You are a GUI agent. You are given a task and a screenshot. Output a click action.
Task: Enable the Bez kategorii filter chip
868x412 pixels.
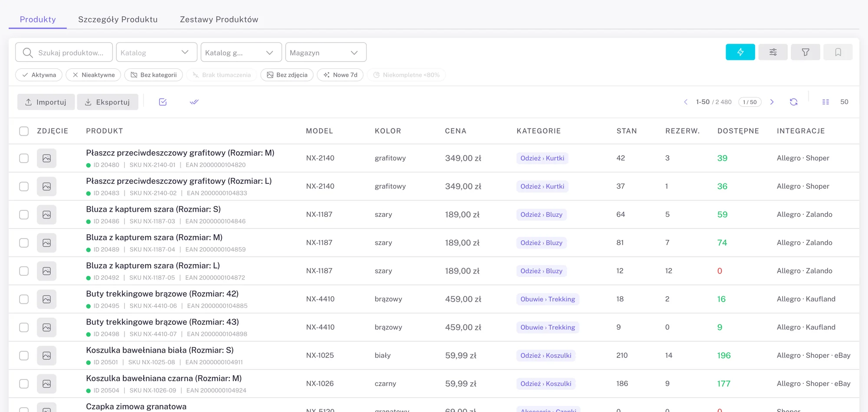[x=154, y=75]
